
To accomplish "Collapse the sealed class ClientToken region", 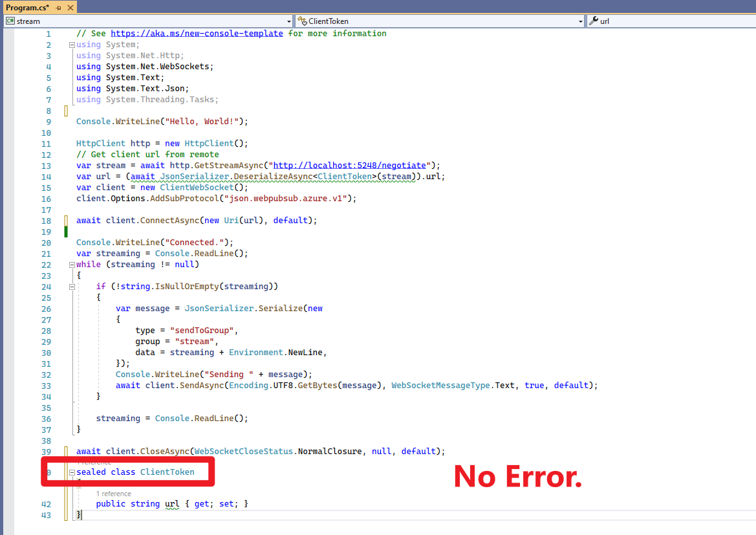I will pos(71,472).
